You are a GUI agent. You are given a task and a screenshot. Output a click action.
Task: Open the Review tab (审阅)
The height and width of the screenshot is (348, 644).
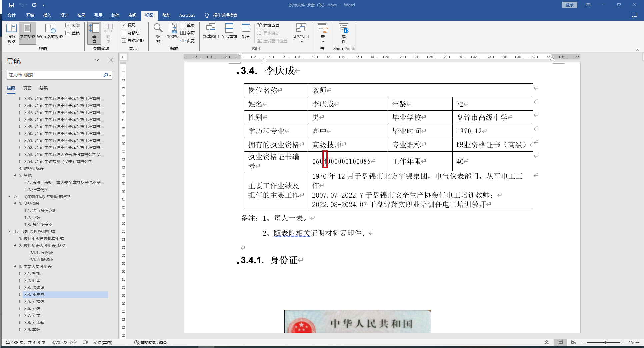pos(132,15)
